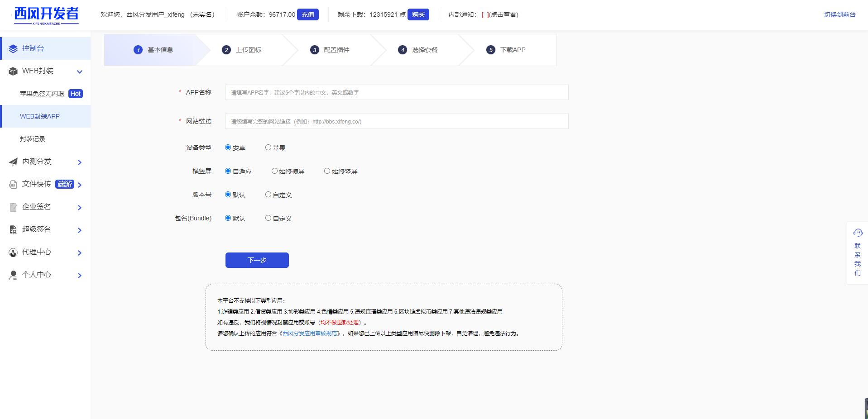Click the 代理中心 circular icon
The height and width of the screenshot is (419, 868).
(13, 252)
